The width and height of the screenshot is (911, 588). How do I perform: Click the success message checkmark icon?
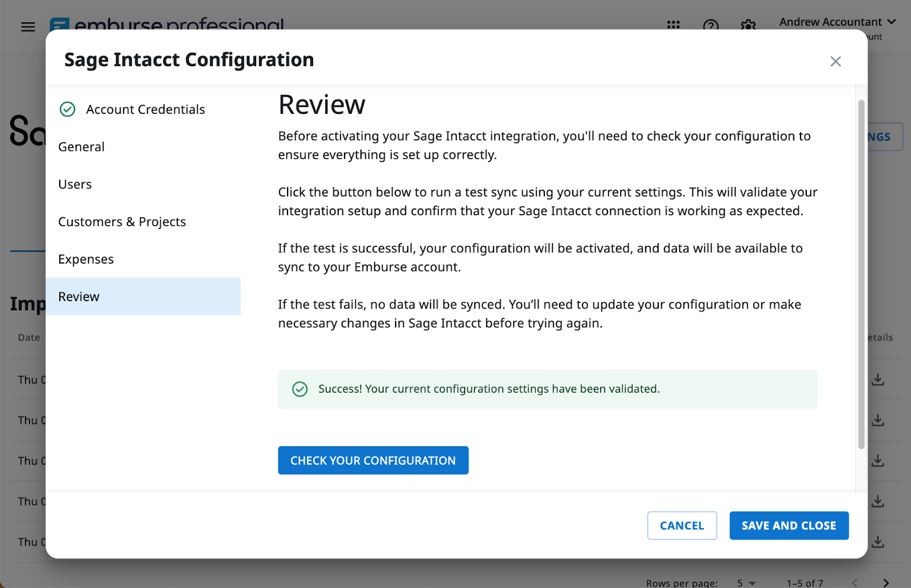pyautogui.click(x=299, y=389)
